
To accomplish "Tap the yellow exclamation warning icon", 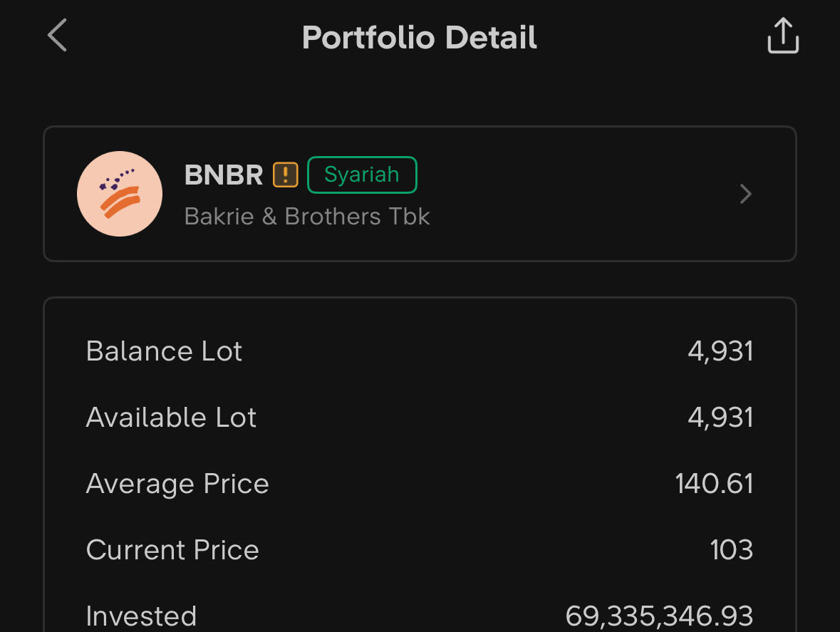I will (x=285, y=175).
